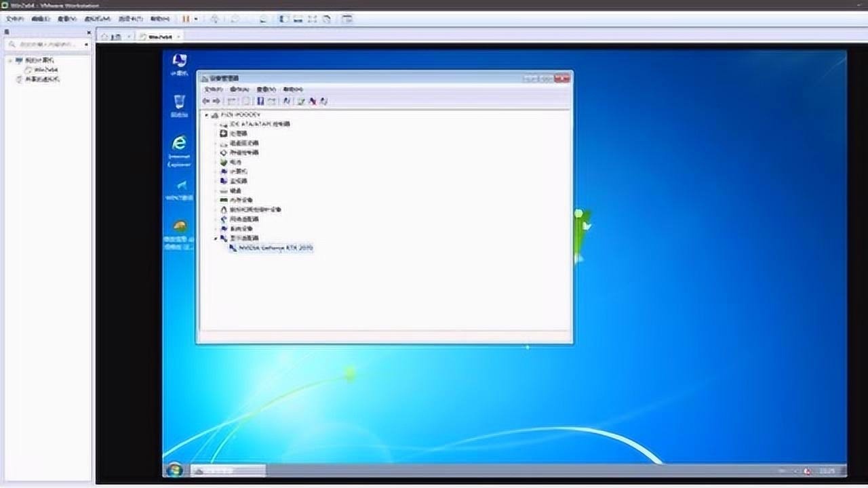Open VMware's 虚拟机(M) menu
Viewport: 868px width, 488px height.
point(98,19)
